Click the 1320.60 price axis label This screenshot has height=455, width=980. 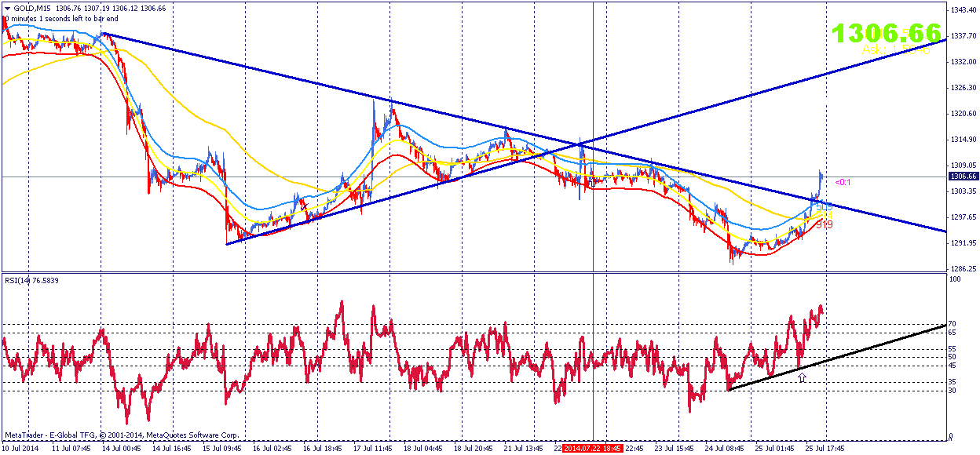[x=962, y=114]
